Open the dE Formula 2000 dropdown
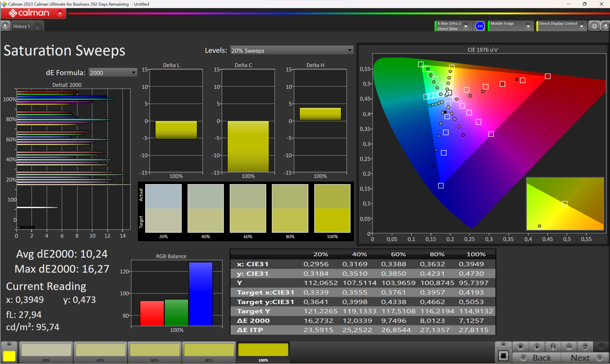This screenshot has height=364, width=610. pos(112,73)
